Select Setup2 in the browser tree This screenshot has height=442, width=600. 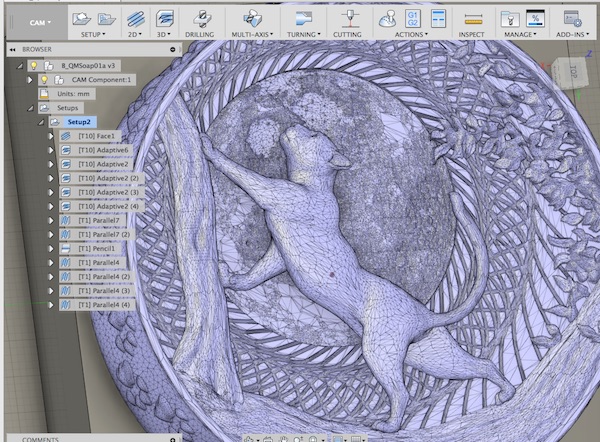click(x=79, y=122)
